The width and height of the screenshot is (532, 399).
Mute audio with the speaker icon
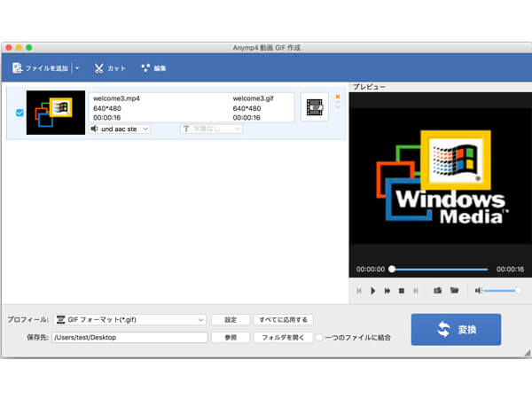(x=479, y=291)
